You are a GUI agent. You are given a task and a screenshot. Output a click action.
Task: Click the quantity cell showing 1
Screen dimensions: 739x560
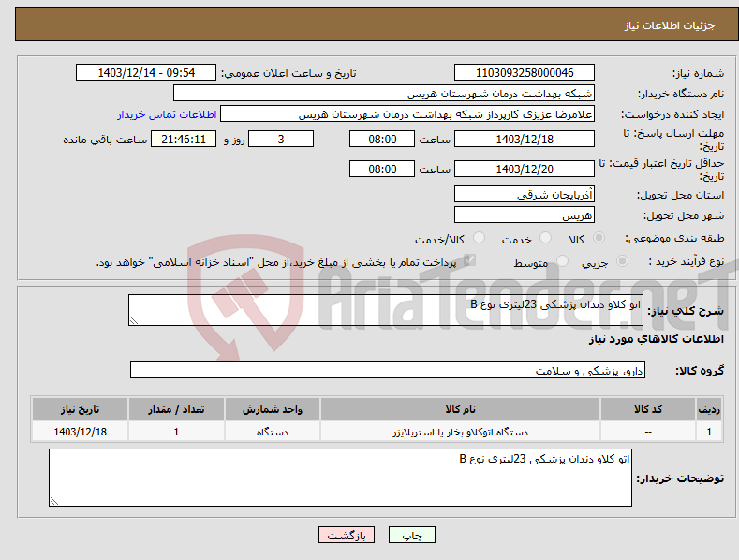[x=176, y=432]
